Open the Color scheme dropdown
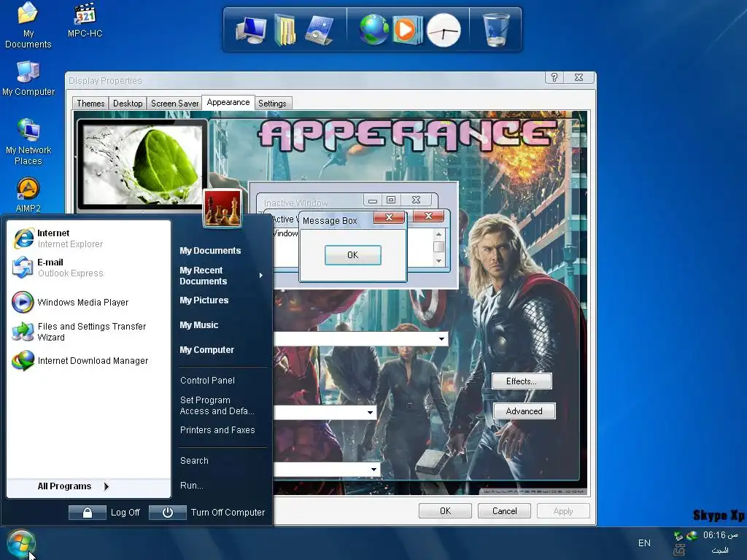747x560 pixels. (370, 413)
